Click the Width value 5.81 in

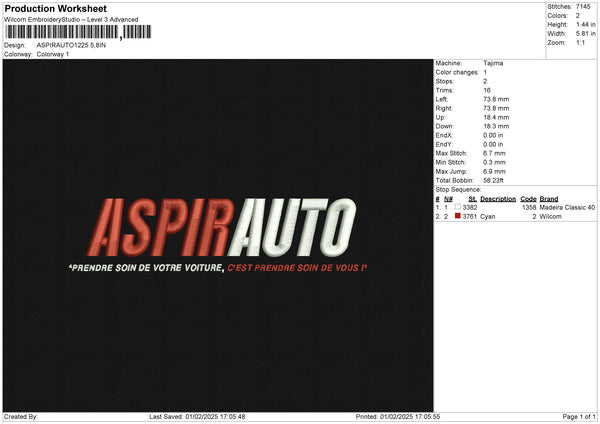click(585, 34)
